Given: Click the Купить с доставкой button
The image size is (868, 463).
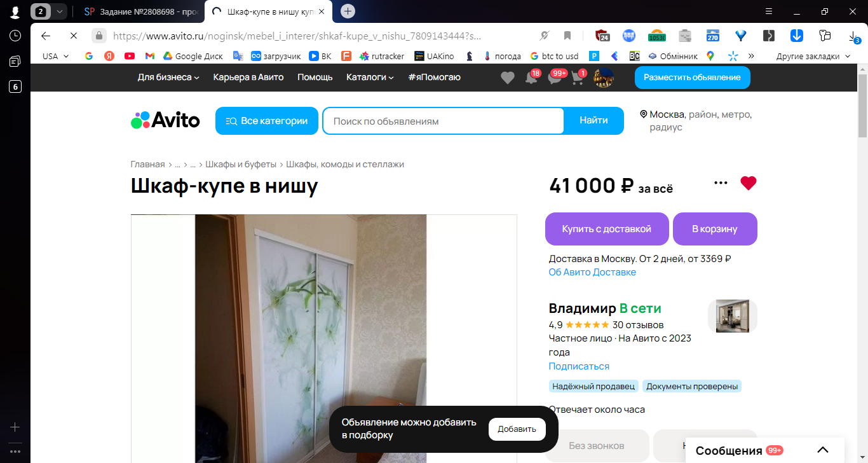Looking at the screenshot, I should click(607, 229).
